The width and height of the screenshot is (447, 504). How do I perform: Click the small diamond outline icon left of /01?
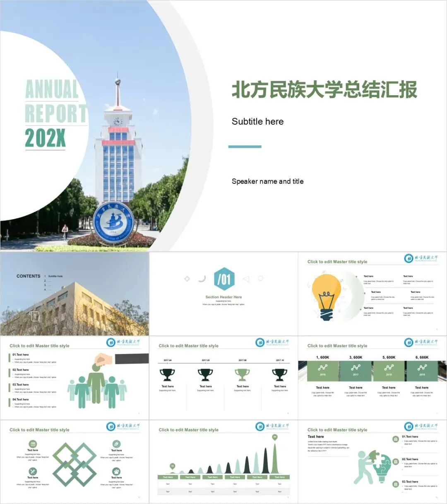[x=187, y=279]
